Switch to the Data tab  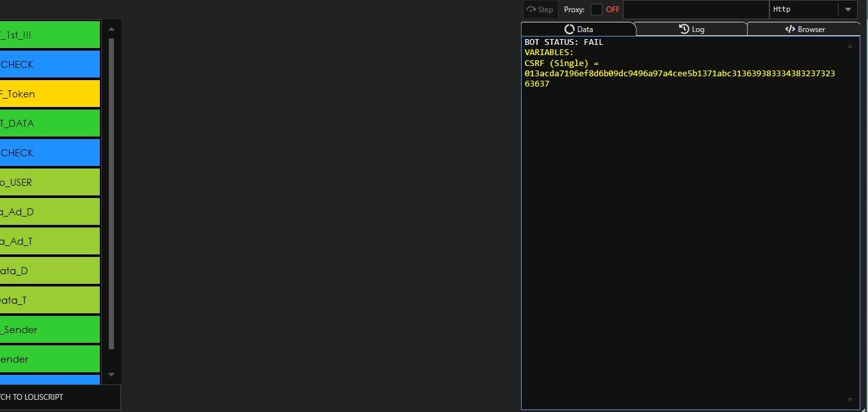[x=578, y=29]
